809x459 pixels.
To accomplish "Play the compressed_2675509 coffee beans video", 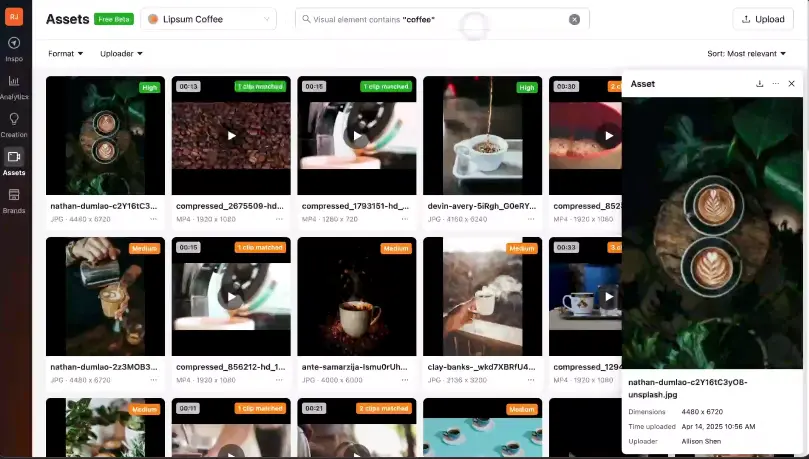I will pos(231,136).
